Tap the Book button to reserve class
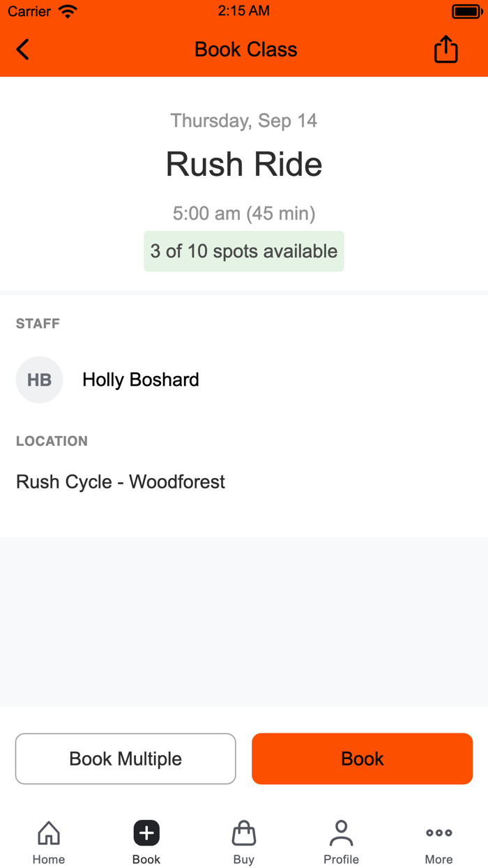Viewport: 488px width, 868px height. [362, 758]
